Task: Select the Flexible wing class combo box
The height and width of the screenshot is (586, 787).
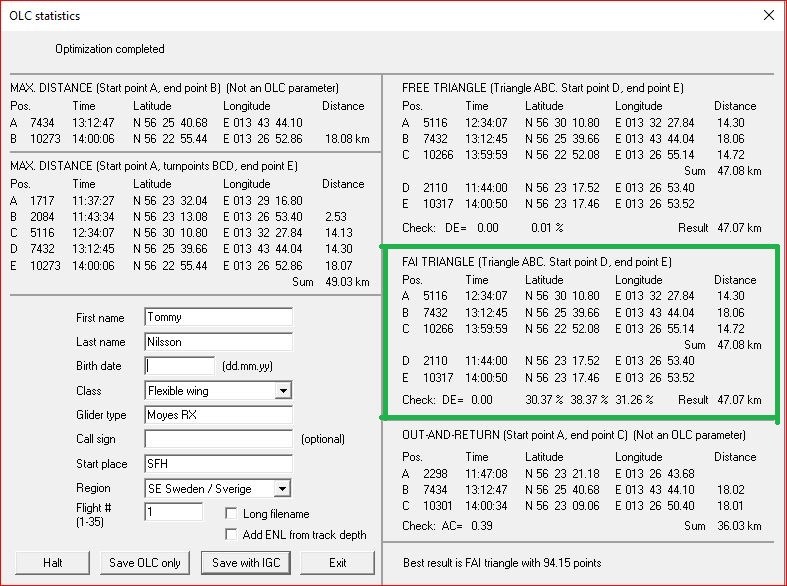Action: click(218, 390)
